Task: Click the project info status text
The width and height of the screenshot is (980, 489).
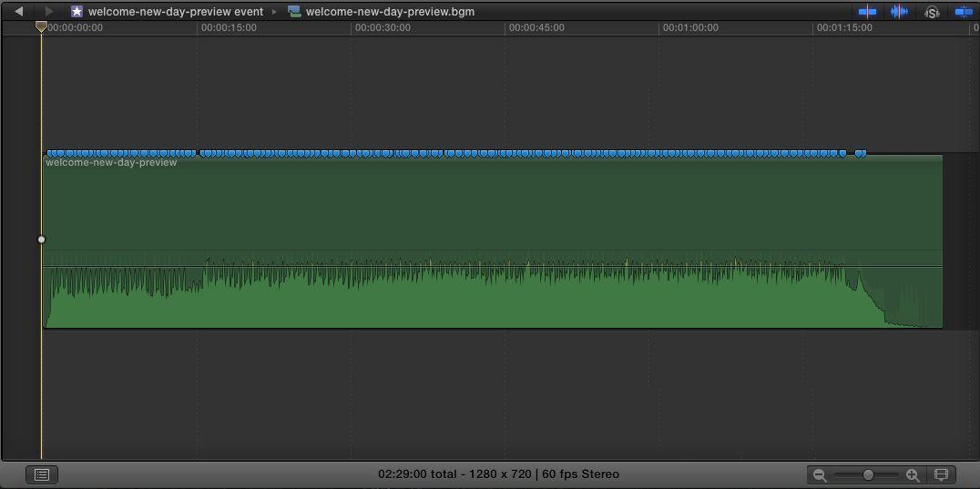Action: [498, 474]
